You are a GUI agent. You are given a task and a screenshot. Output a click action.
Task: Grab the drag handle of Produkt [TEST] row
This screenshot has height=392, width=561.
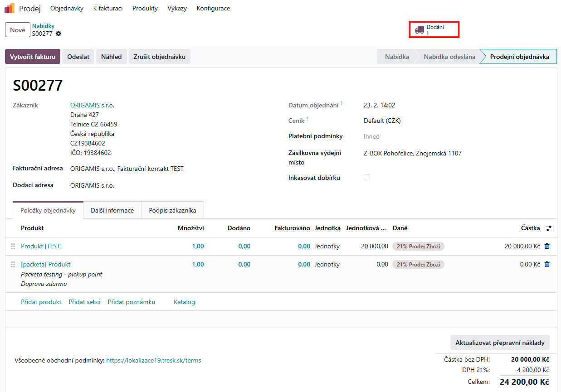coord(13,246)
